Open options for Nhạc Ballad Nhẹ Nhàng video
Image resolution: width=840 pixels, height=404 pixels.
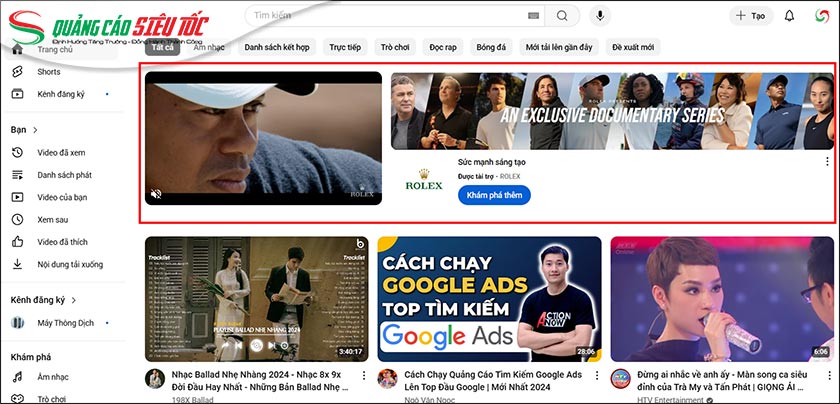pyautogui.click(x=364, y=375)
